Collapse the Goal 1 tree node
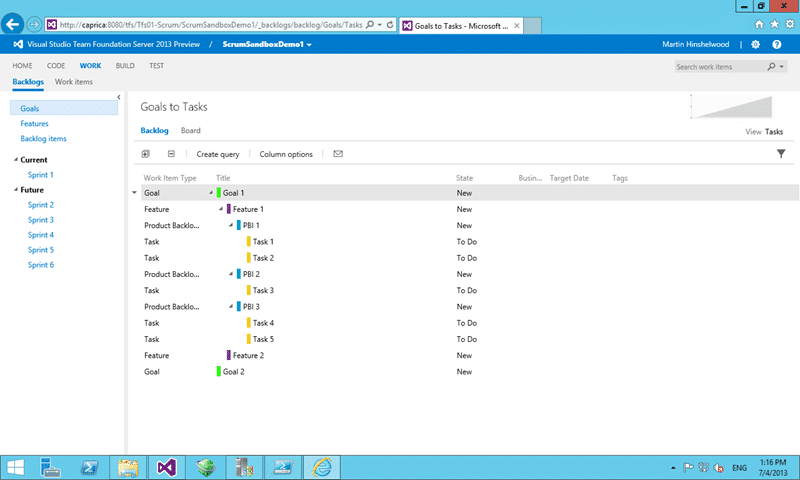The image size is (800, 480). 211,193
